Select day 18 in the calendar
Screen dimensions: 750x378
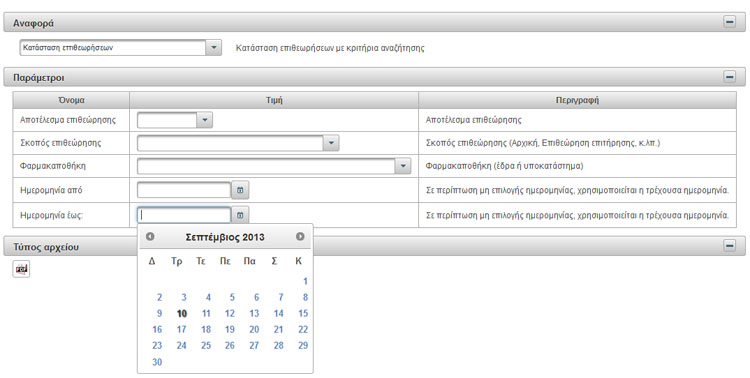206,329
